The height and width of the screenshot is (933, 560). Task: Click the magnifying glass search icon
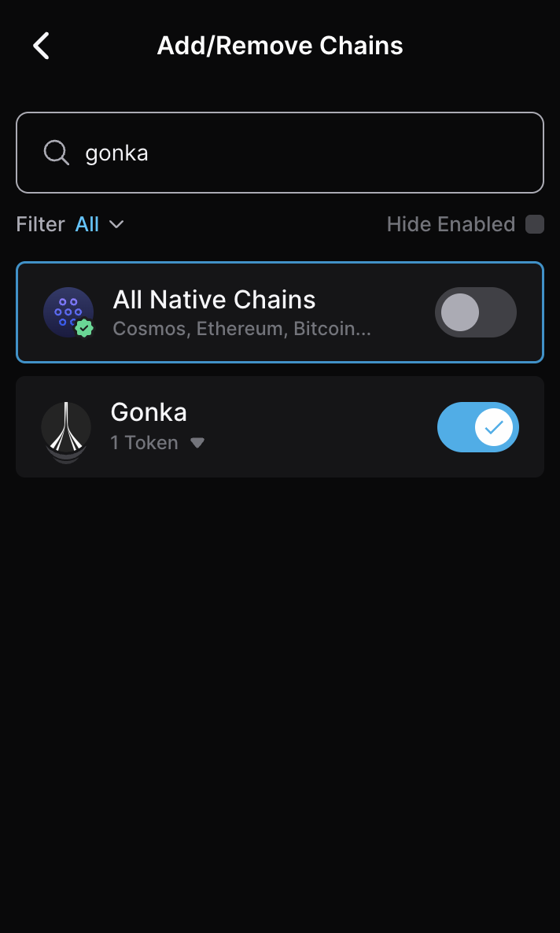point(57,152)
